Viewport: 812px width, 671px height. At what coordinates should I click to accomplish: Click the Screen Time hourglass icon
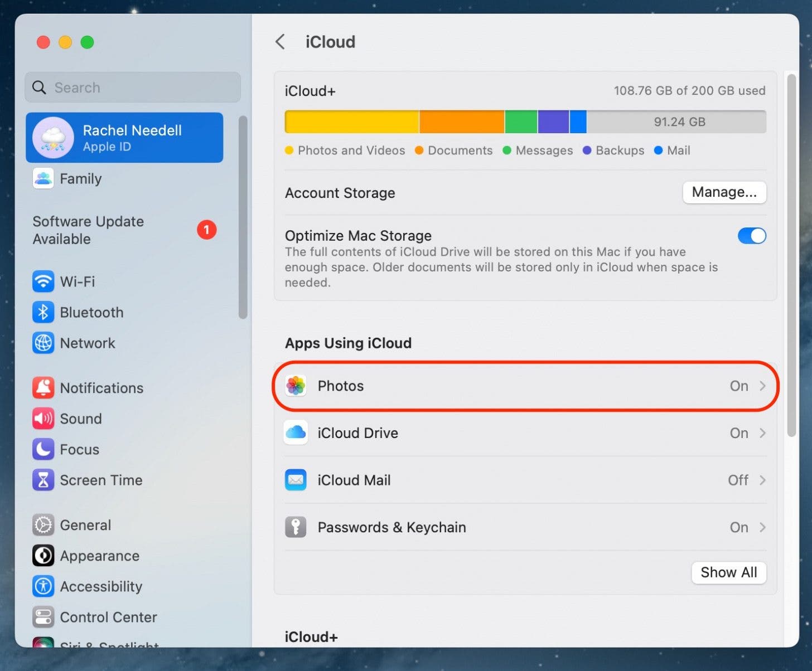click(x=43, y=480)
